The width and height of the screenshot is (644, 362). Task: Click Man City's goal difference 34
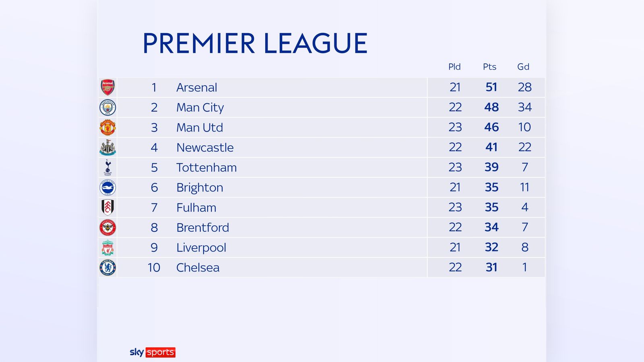coord(524,107)
